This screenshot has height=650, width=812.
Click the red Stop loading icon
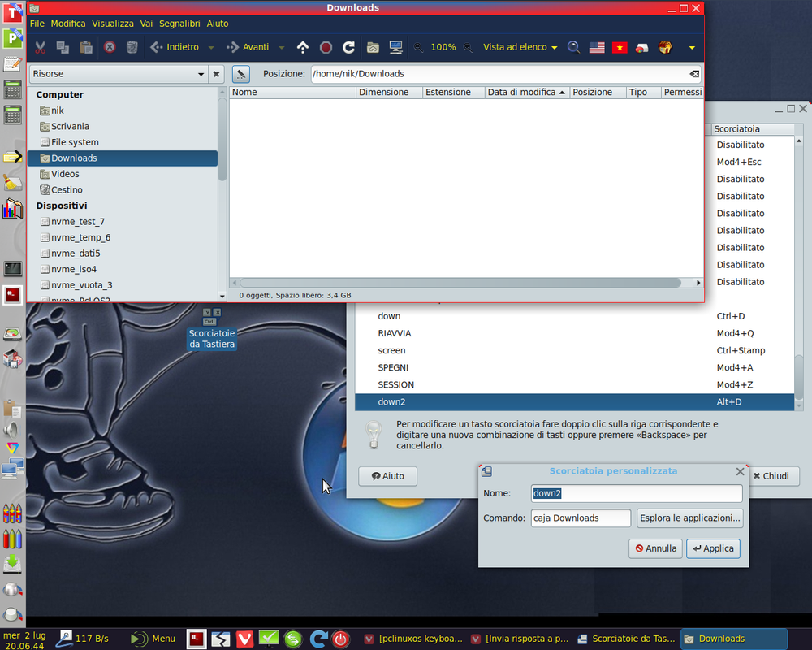pos(326,47)
